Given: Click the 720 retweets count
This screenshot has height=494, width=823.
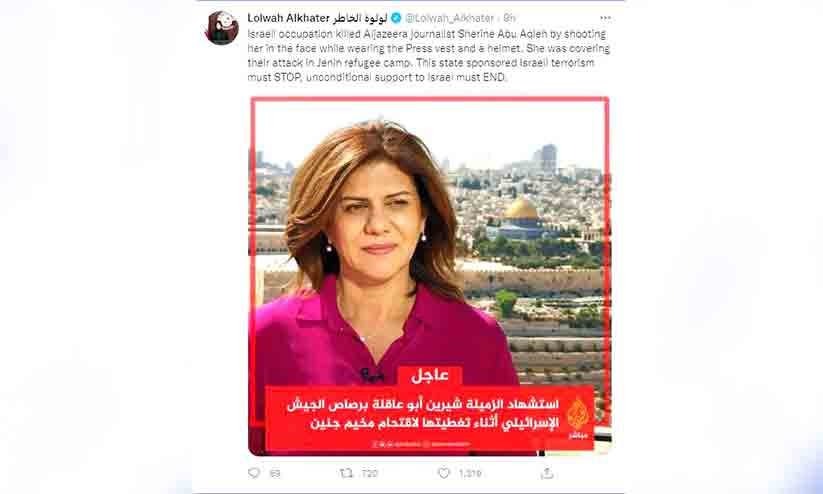Looking at the screenshot, I should [370, 474].
